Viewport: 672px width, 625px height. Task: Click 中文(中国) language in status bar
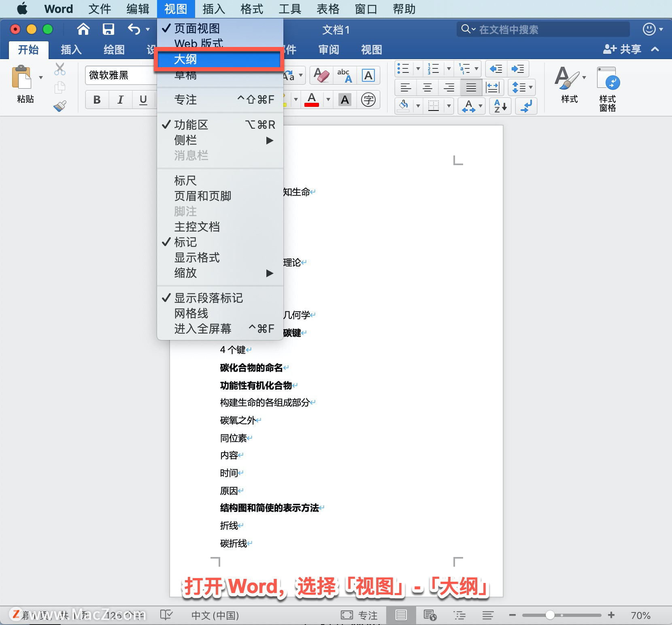click(215, 615)
